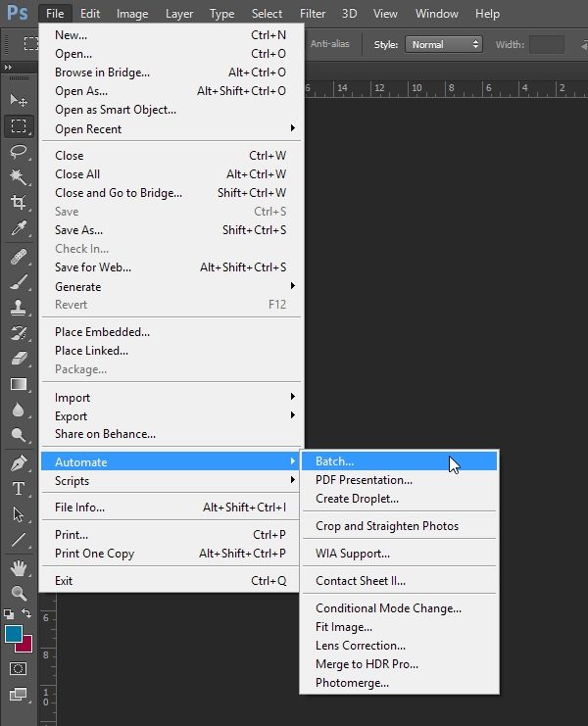Choose Save for Web... entry
The height and width of the screenshot is (726, 588).
(171, 267)
